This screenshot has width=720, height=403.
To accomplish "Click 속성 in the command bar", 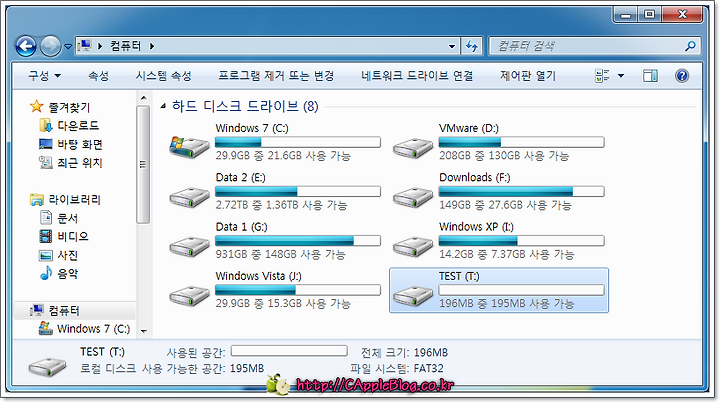I will click(x=98, y=75).
